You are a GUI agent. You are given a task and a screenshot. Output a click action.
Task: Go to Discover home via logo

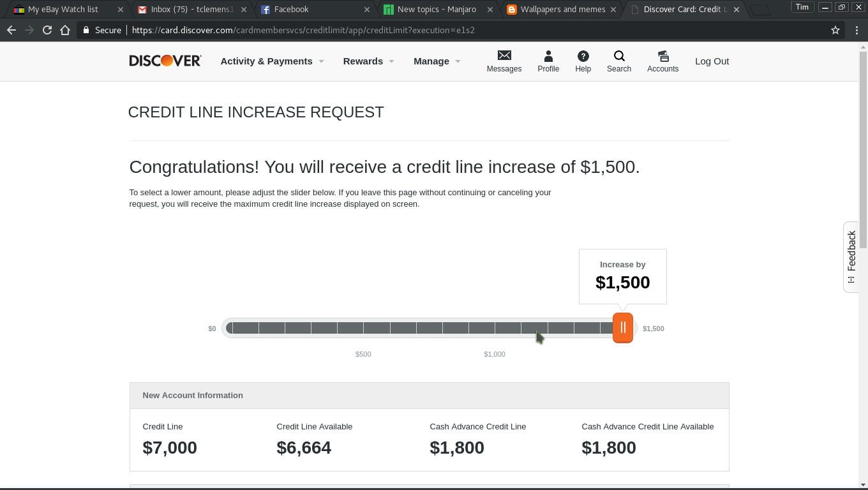pos(165,61)
